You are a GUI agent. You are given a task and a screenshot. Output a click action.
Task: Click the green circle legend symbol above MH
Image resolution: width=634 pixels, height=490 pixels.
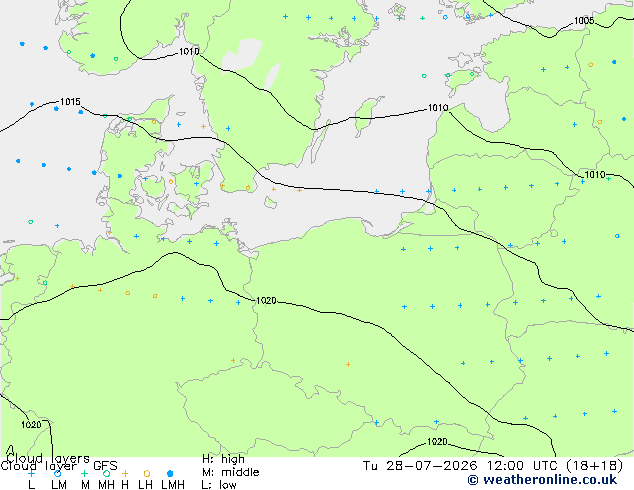(x=106, y=473)
